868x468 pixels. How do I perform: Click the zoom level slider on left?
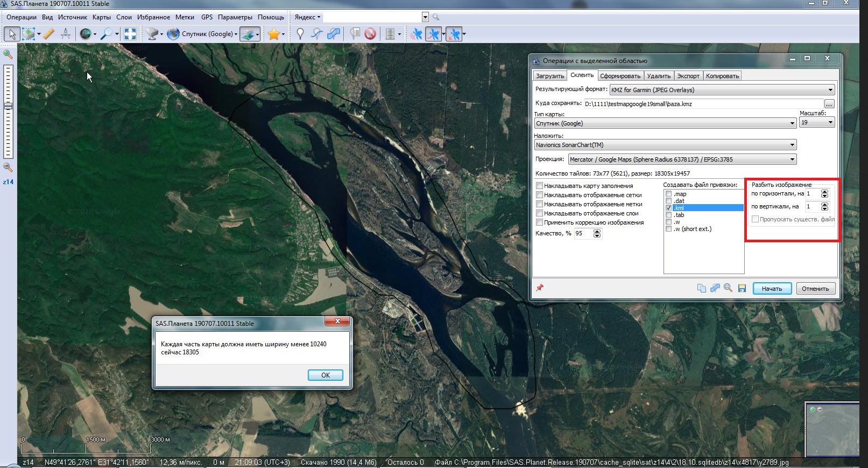[8, 107]
